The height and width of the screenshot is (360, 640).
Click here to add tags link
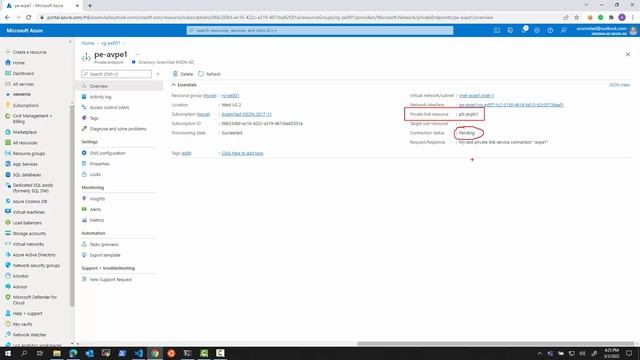coord(242,153)
